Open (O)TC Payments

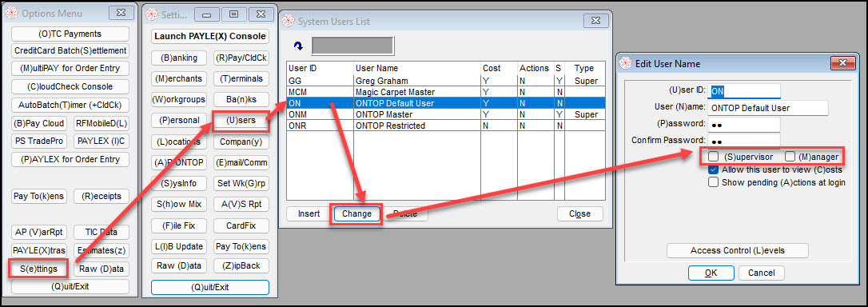pos(70,34)
